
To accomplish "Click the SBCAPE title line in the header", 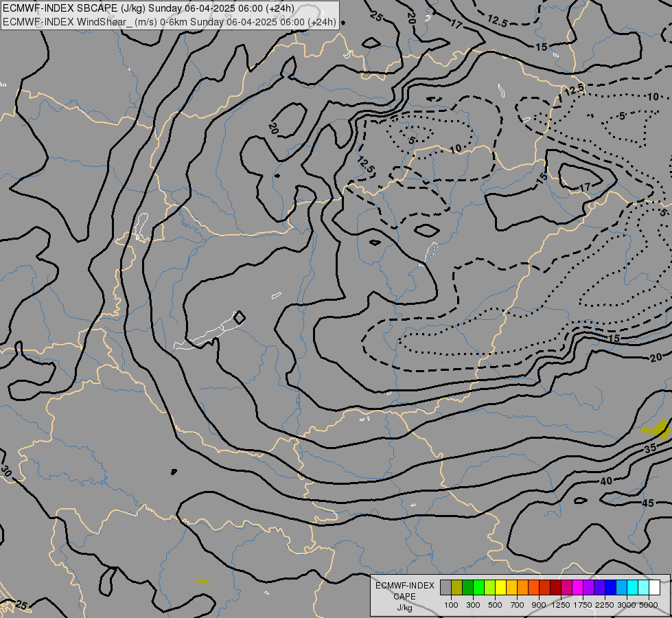I will coord(148,8).
